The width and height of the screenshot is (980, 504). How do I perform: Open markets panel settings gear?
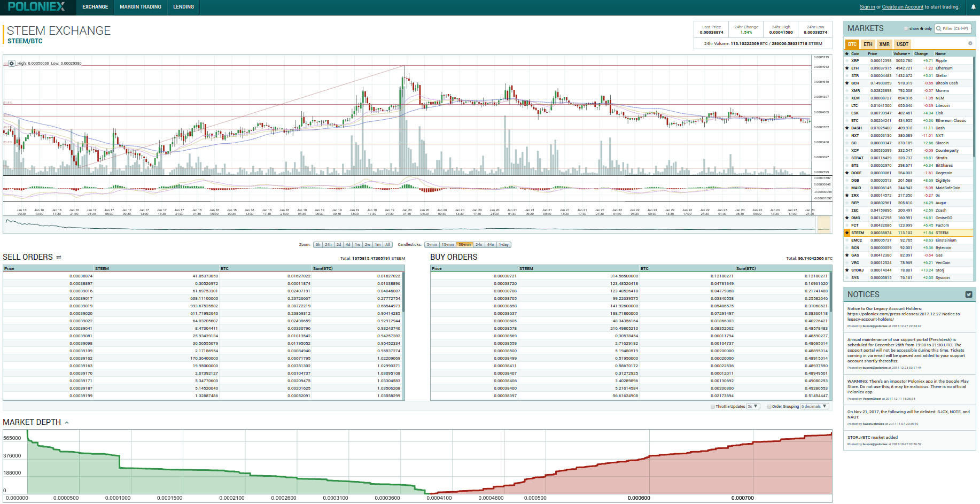970,44
